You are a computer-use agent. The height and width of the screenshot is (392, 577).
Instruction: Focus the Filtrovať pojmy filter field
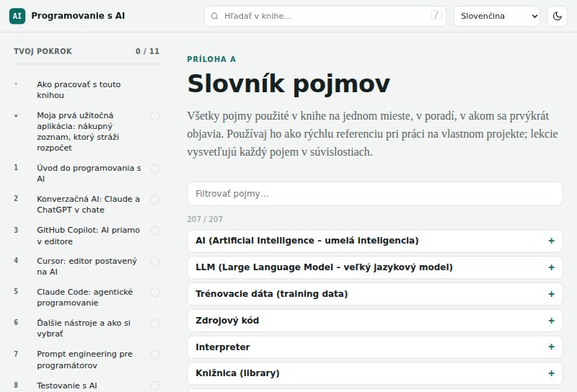coord(374,194)
